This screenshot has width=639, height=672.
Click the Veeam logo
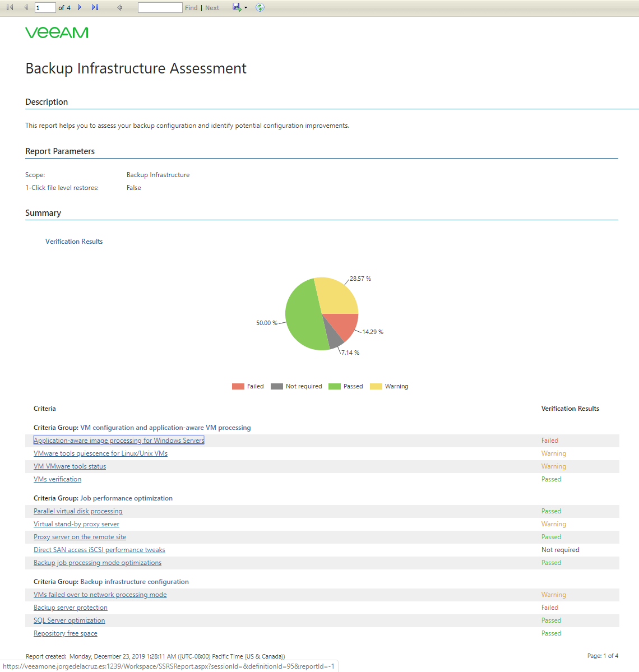(57, 33)
